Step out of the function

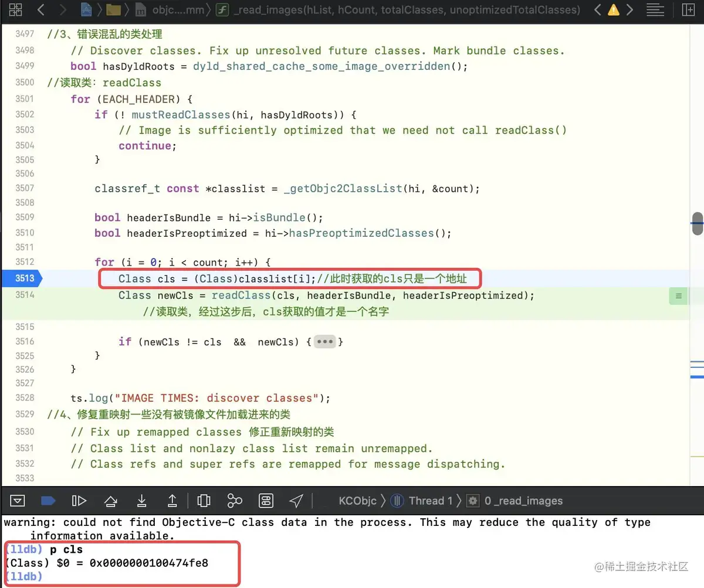click(172, 500)
